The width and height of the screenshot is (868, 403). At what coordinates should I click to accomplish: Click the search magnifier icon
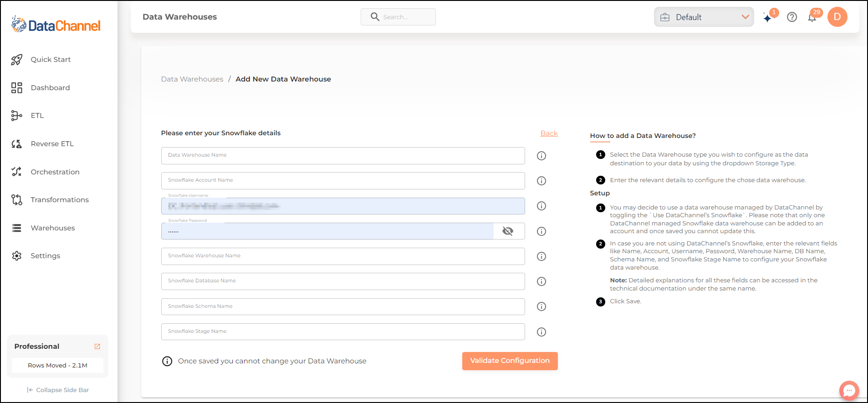[375, 17]
